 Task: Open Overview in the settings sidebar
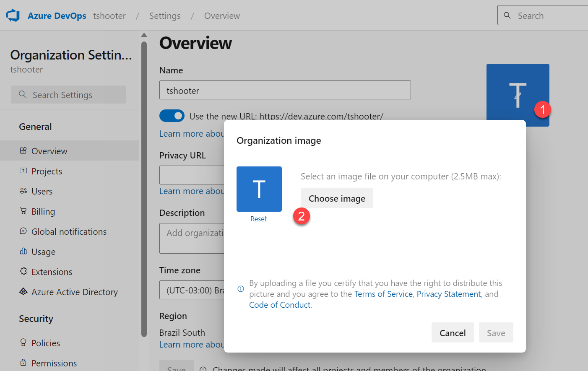[x=70, y=150]
